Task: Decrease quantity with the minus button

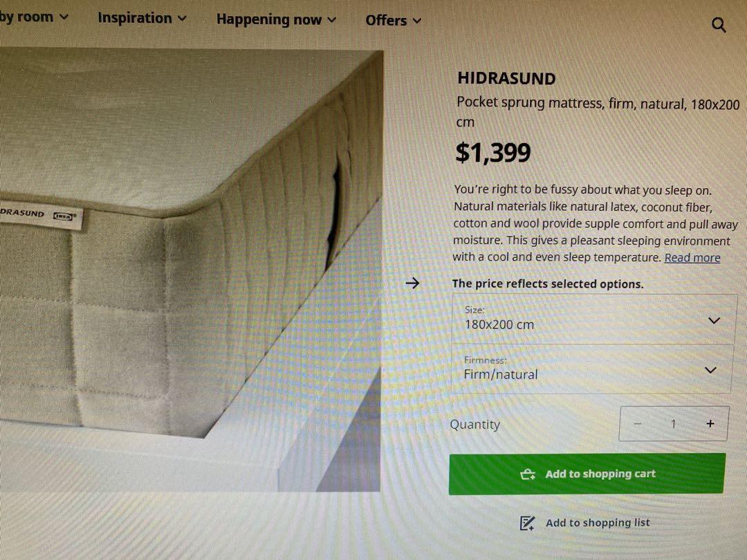Action: pos(637,423)
